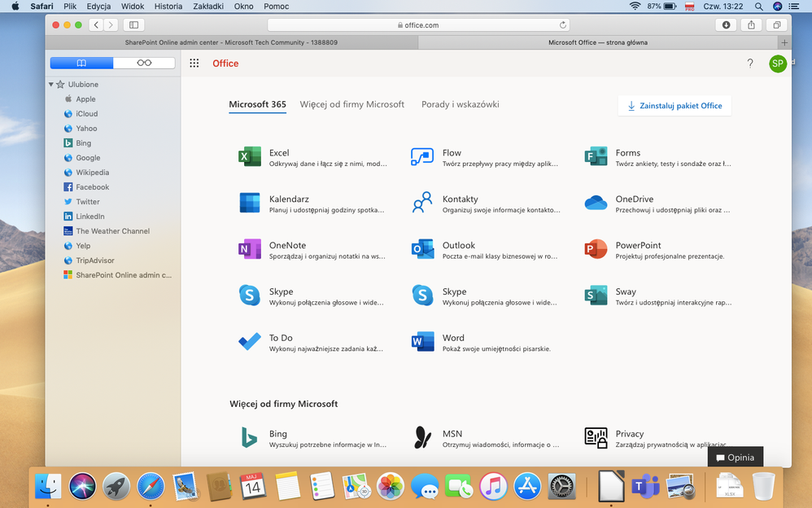Open the Outlook app icon

422,249
